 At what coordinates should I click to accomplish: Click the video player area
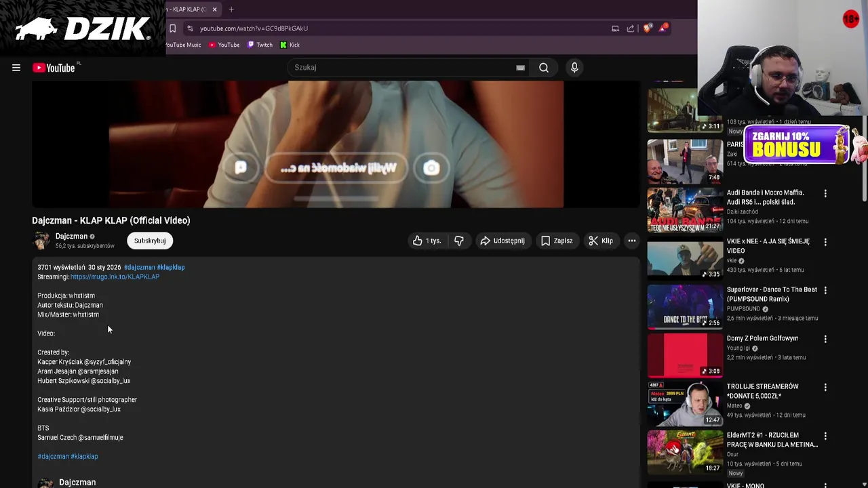[x=336, y=144]
